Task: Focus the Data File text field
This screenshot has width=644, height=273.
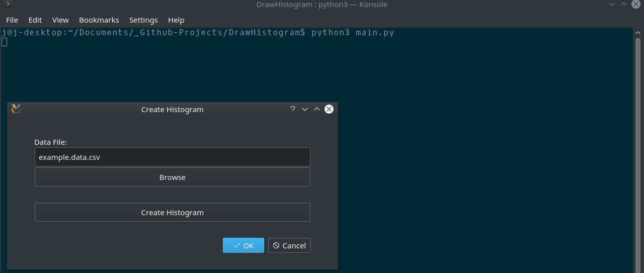Action: 173,157
